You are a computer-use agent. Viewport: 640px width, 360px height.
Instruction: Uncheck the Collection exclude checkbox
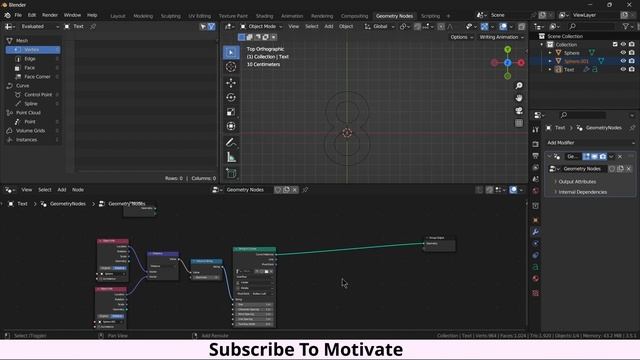click(x=615, y=44)
